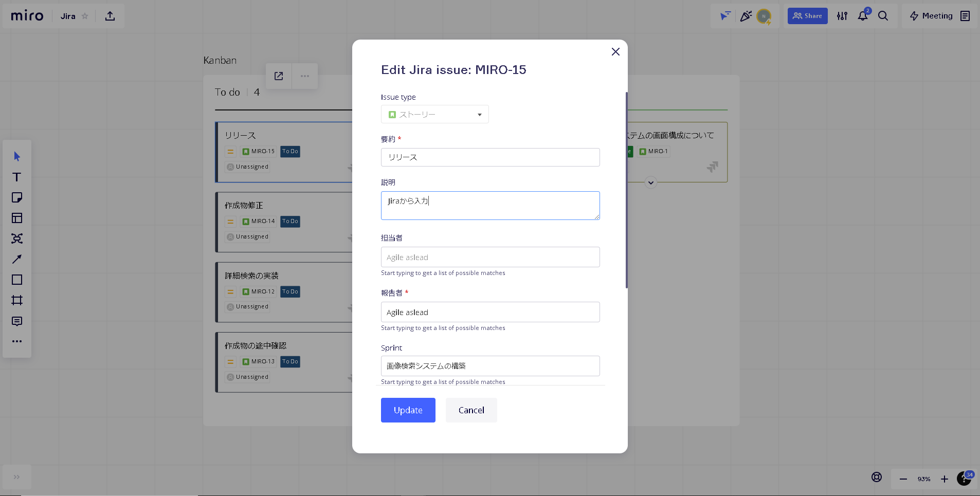980x496 pixels.
Task: Open the board search magnifier
Action: click(883, 16)
